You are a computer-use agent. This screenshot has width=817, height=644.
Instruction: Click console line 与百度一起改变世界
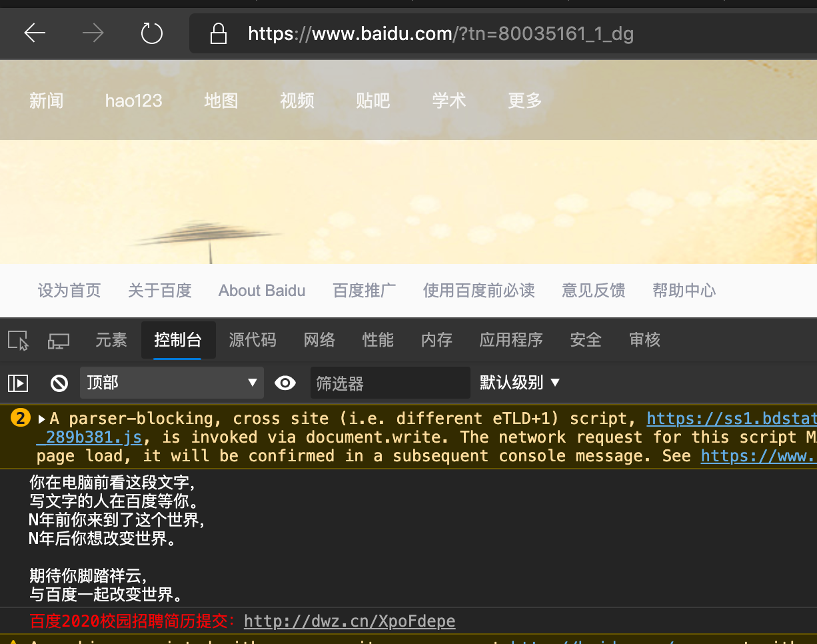(106, 594)
